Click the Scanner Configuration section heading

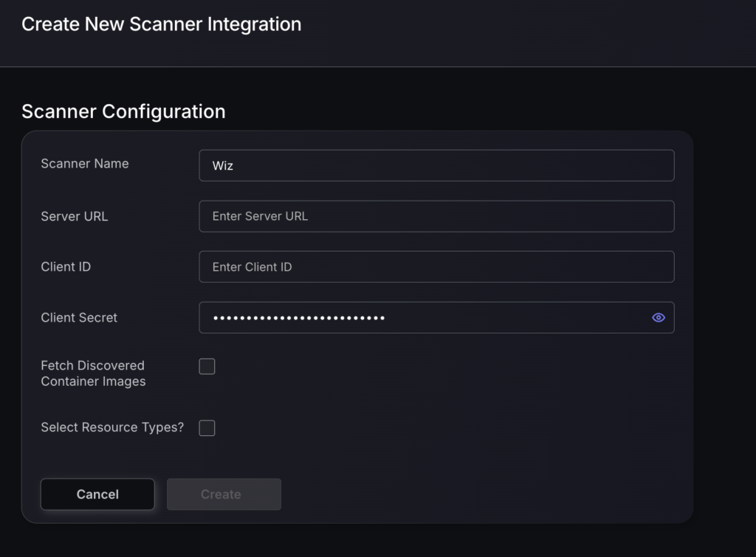(x=123, y=111)
